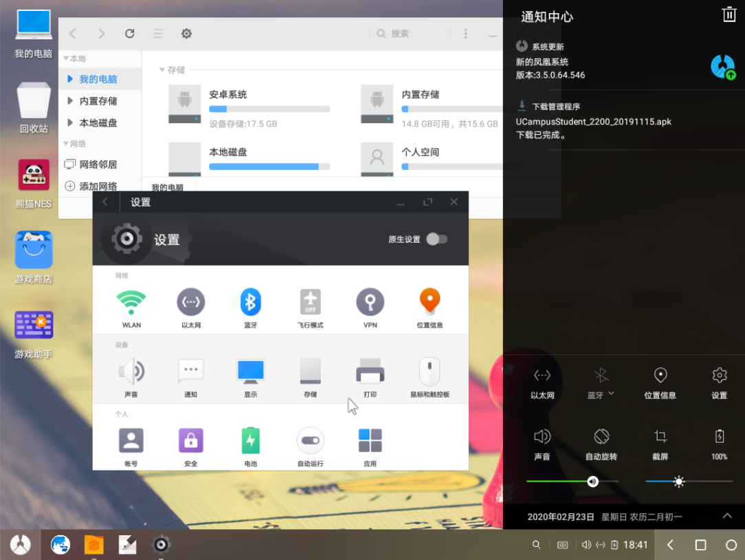Open VPN settings
This screenshot has width=745, height=560.
[x=370, y=308]
